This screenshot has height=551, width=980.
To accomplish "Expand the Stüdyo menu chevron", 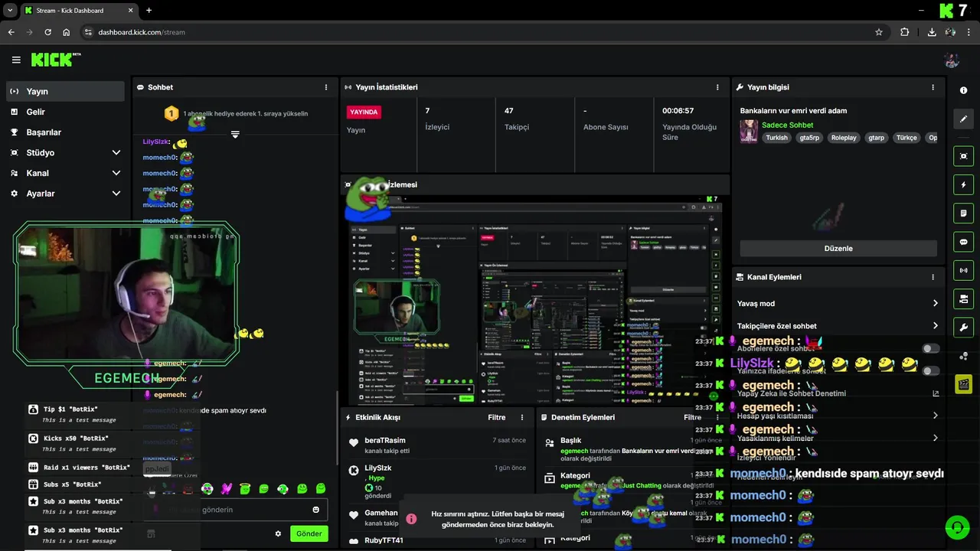I will 116,152.
